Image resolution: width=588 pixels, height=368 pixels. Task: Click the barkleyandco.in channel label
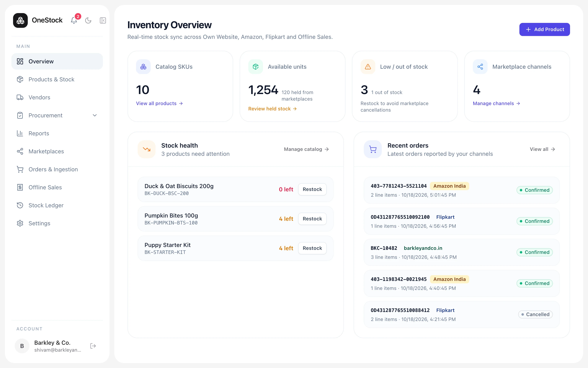(423, 248)
